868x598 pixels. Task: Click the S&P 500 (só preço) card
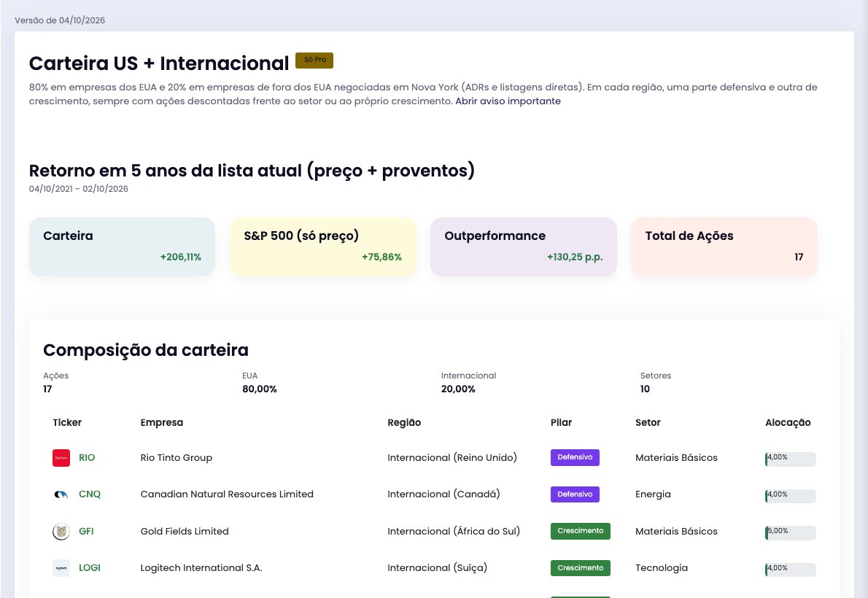322,247
